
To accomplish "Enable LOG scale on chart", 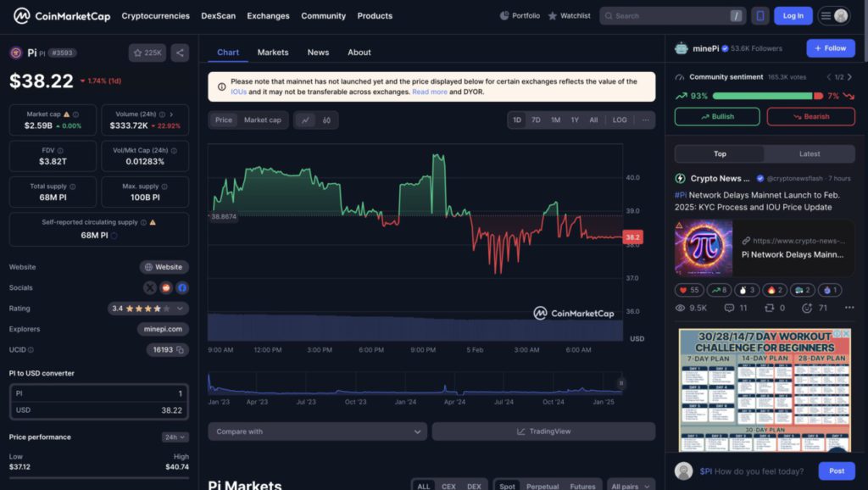I will [620, 120].
